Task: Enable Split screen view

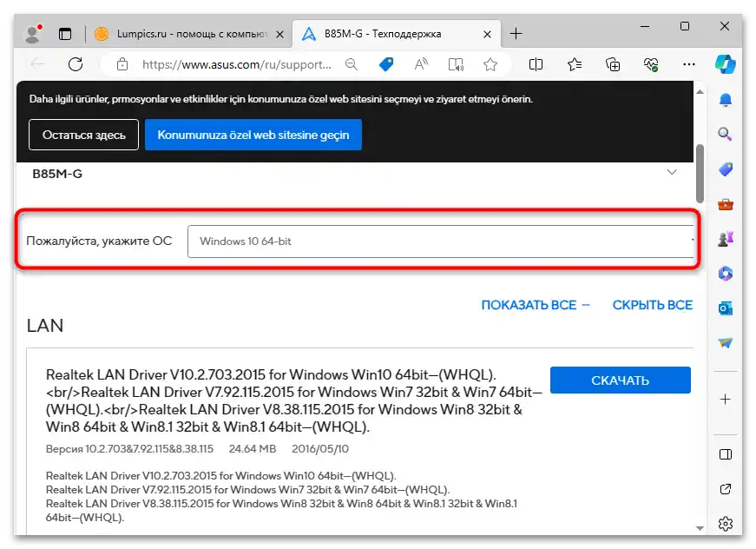Action: (538, 64)
